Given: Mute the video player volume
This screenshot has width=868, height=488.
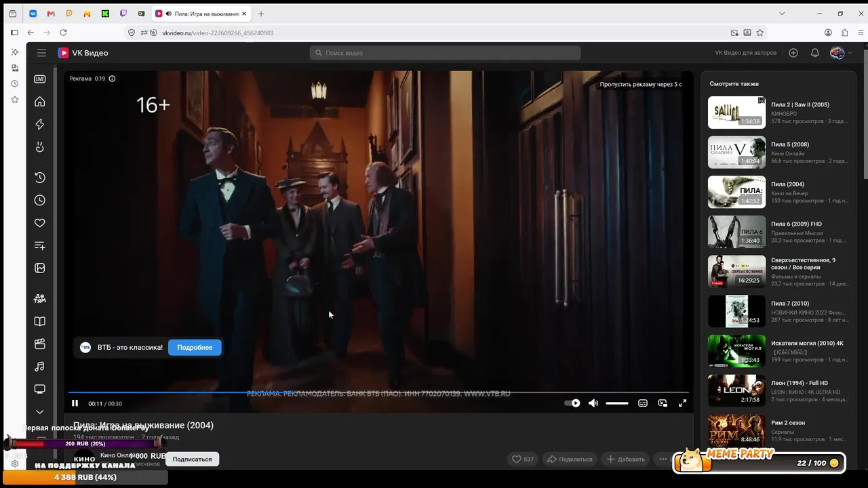Looking at the screenshot, I should [593, 403].
